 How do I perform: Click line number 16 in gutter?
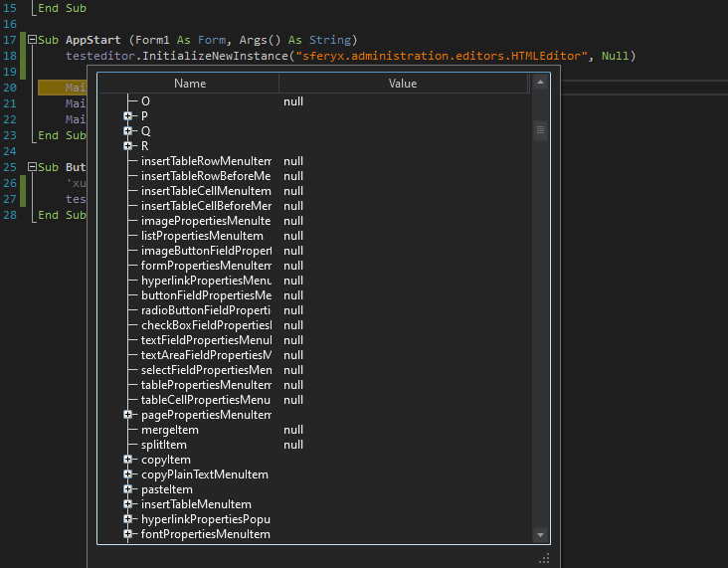coord(10,24)
